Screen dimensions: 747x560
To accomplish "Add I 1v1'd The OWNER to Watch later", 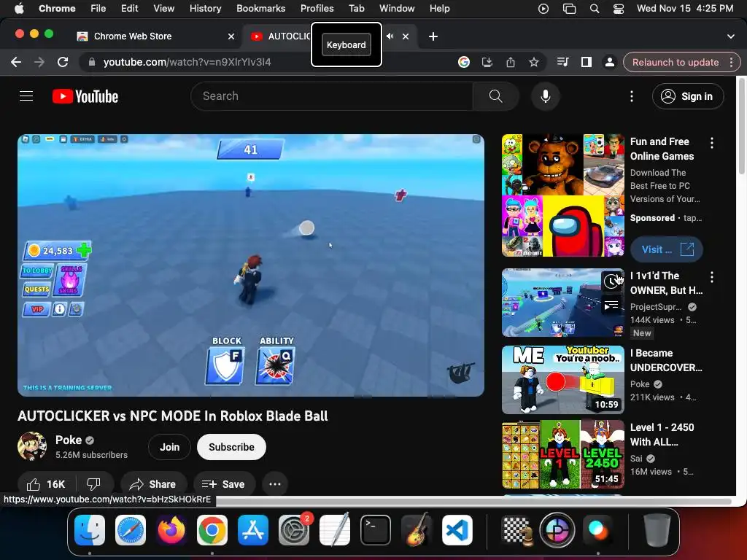I will 612,281.
